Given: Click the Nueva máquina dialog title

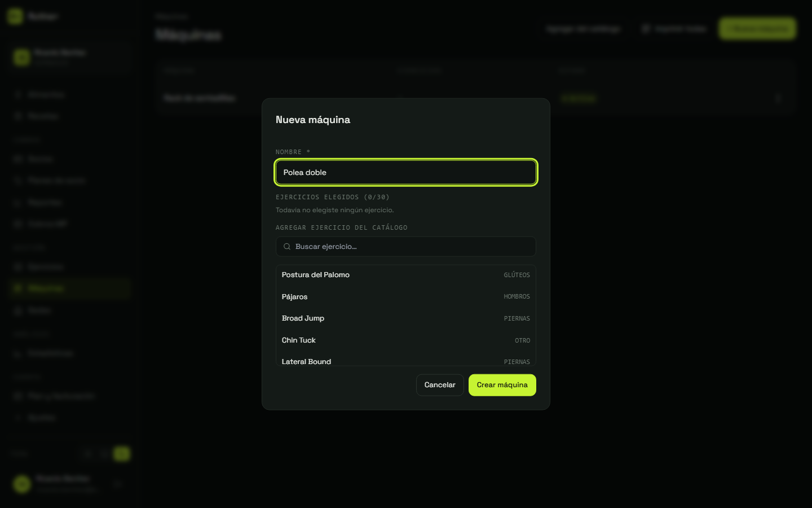Looking at the screenshot, I should pyautogui.click(x=313, y=120).
